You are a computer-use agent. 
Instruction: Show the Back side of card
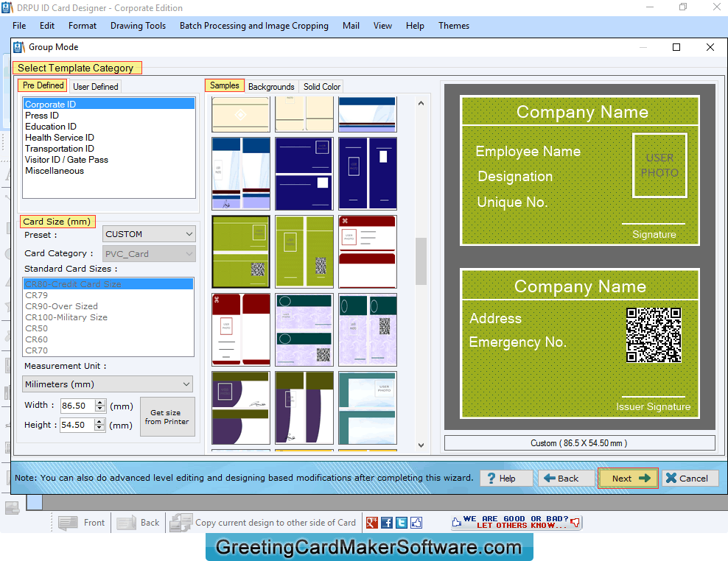point(139,523)
